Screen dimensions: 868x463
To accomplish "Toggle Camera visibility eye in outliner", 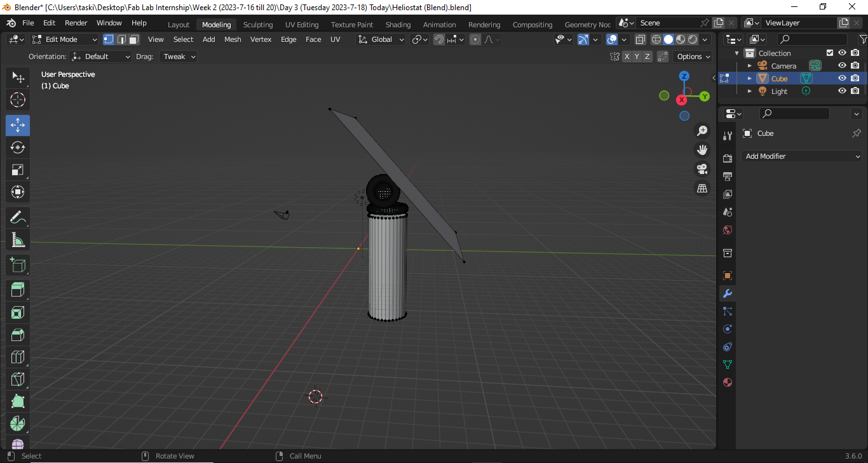I will (842, 65).
